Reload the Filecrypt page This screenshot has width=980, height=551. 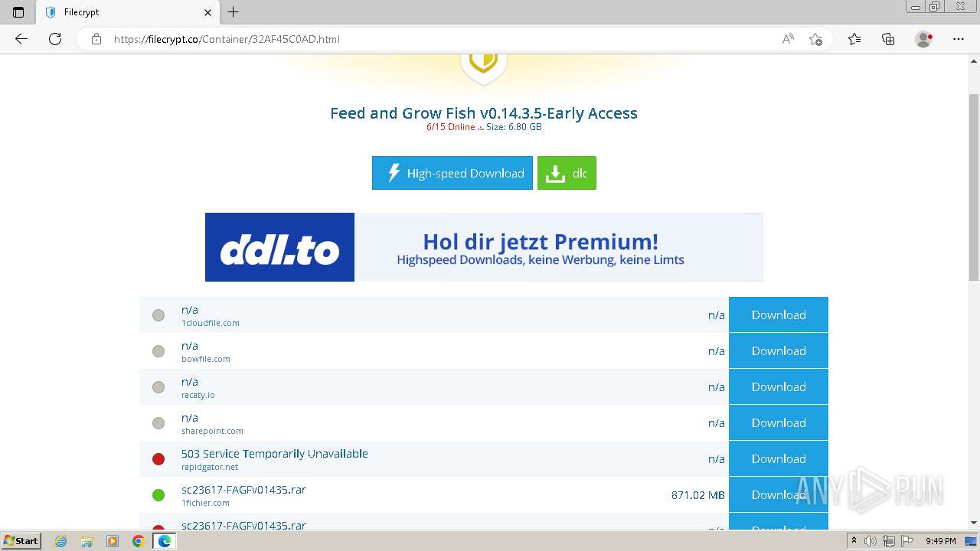coord(55,39)
